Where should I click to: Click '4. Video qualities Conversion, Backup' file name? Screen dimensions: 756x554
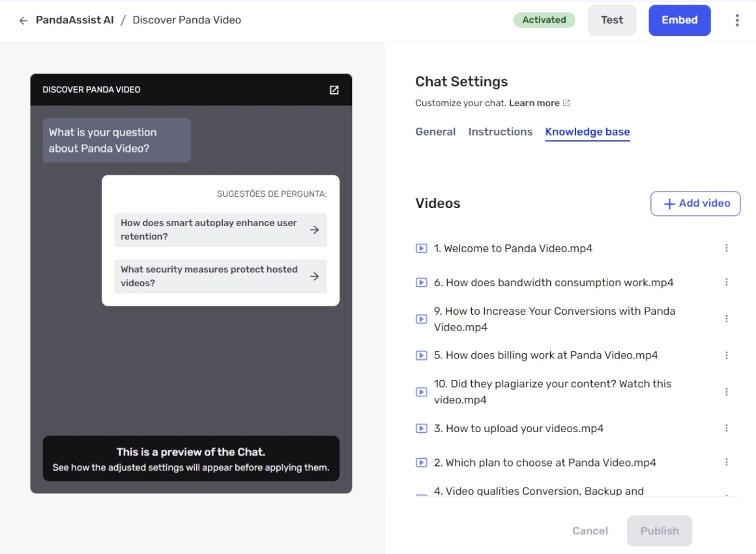(538, 491)
